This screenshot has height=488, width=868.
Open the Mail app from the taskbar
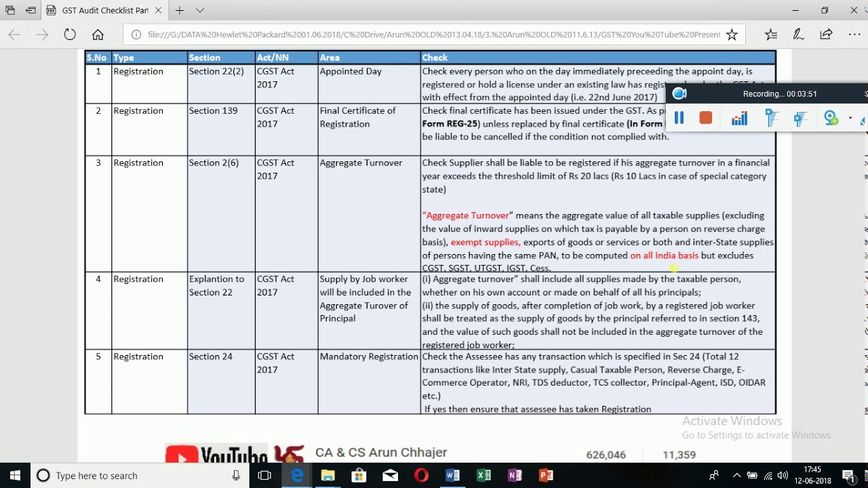[x=391, y=476]
